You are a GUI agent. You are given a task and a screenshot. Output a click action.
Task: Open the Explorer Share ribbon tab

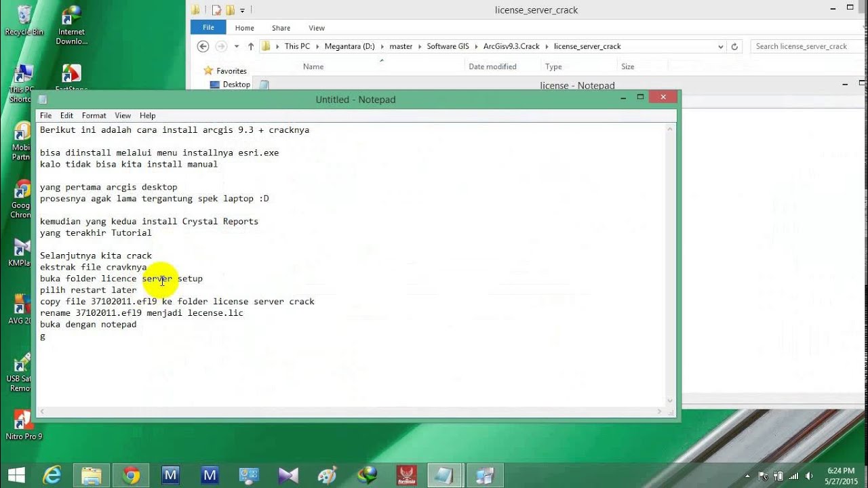281,28
